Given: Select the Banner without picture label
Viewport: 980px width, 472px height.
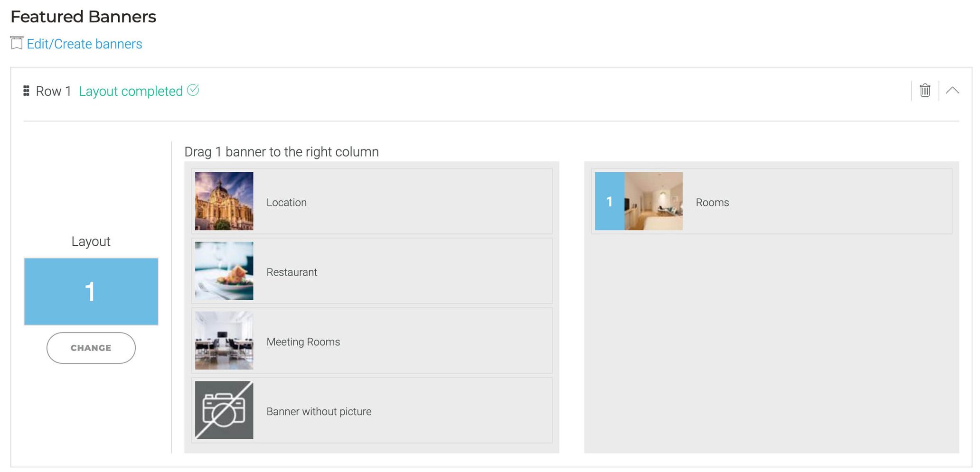Looking at the screenshot, I should [319, 412].
